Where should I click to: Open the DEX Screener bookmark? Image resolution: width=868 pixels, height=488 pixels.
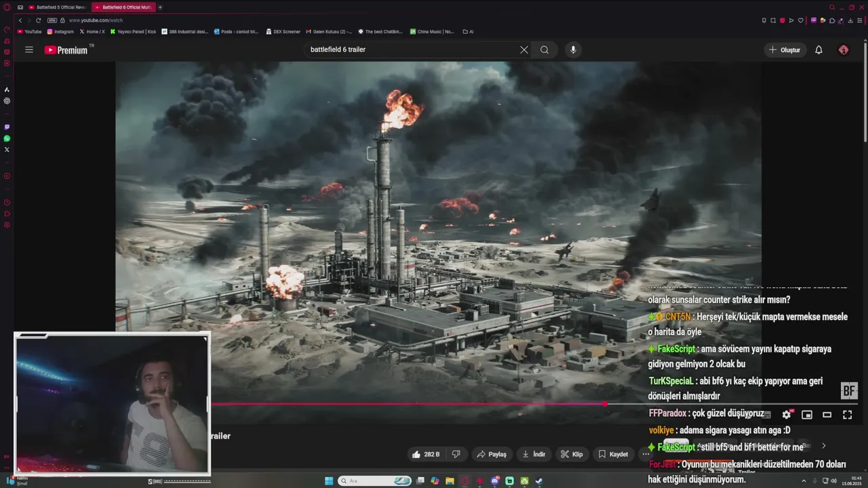(283, 31)
